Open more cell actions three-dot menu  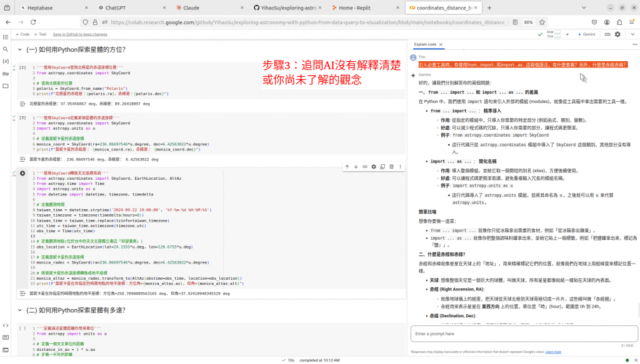(400, 166)
